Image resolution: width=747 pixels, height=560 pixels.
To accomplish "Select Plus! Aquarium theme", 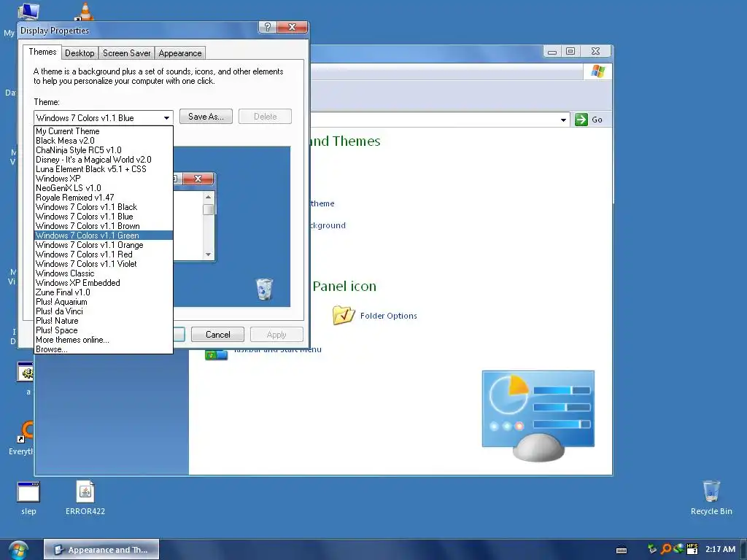I will (104, 302).
